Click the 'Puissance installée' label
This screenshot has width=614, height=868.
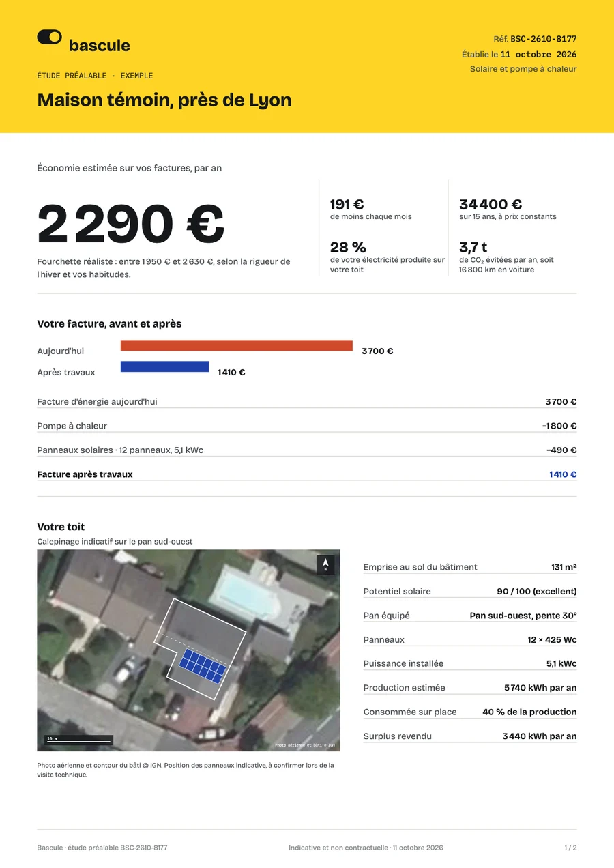403,664
